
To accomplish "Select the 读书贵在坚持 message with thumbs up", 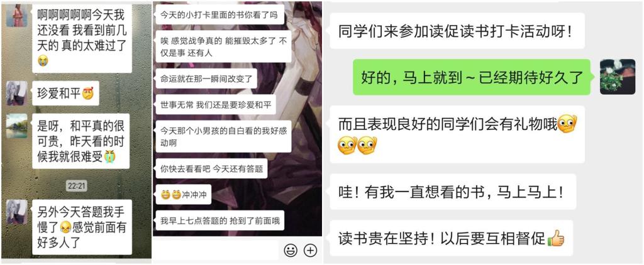I will click(x=452, y=239).
